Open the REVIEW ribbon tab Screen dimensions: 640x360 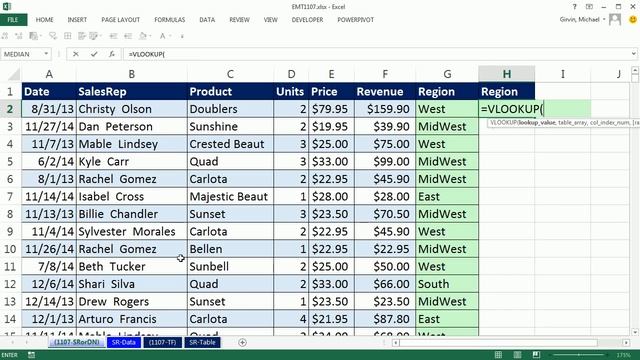(x=239, y=20)
